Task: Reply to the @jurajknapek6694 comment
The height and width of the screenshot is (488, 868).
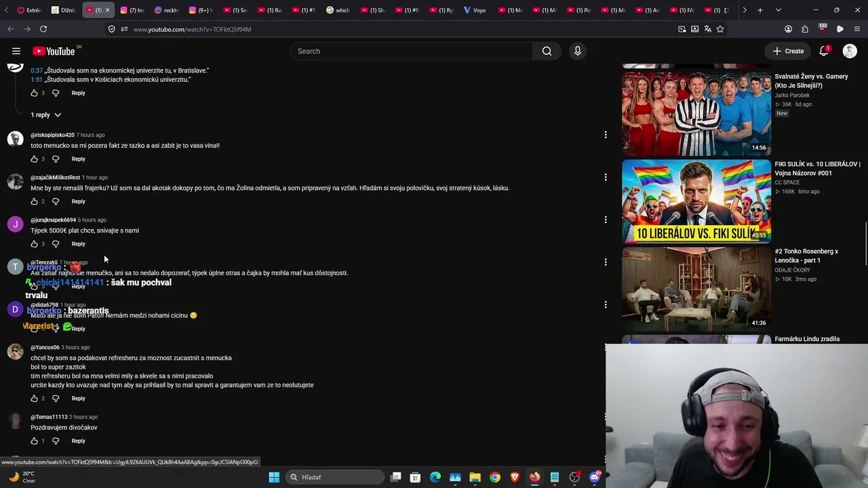Action: [x=79, y=244]
